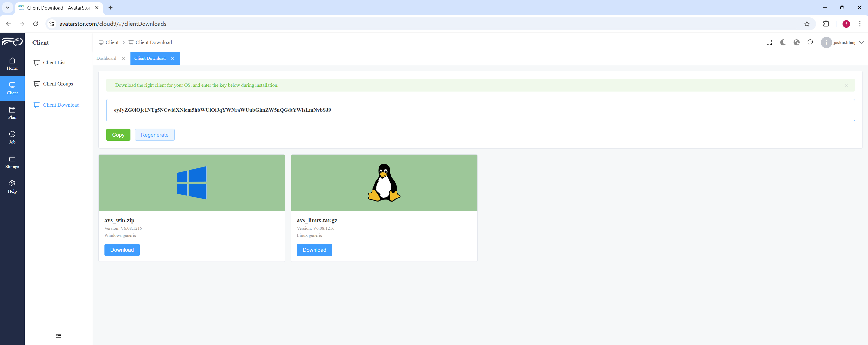
Task: Open the Home section in sidebar
Action: coord(12,64)
